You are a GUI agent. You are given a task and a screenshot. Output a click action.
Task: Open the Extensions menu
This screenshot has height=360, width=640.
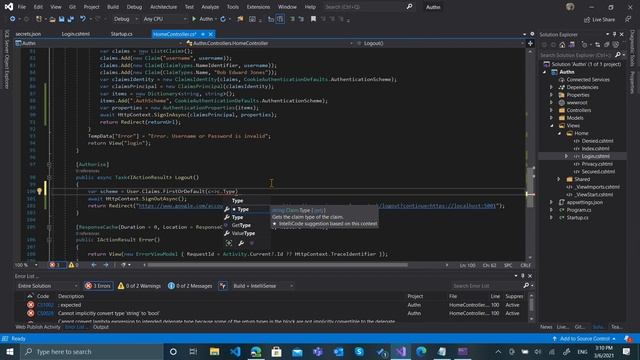[x=258, y=7]
